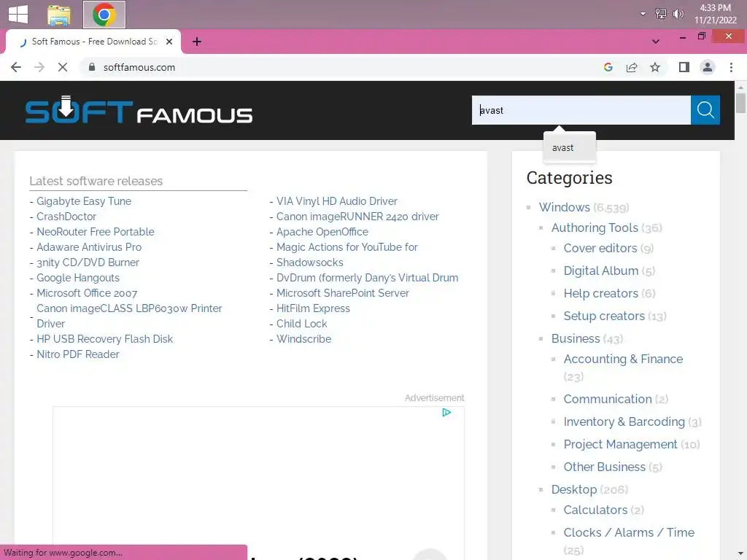Click the Google icon in address bar
Image resolution: width=747 pixels, height=560 pixels.
pyautogui.click(x=608, y=67)
